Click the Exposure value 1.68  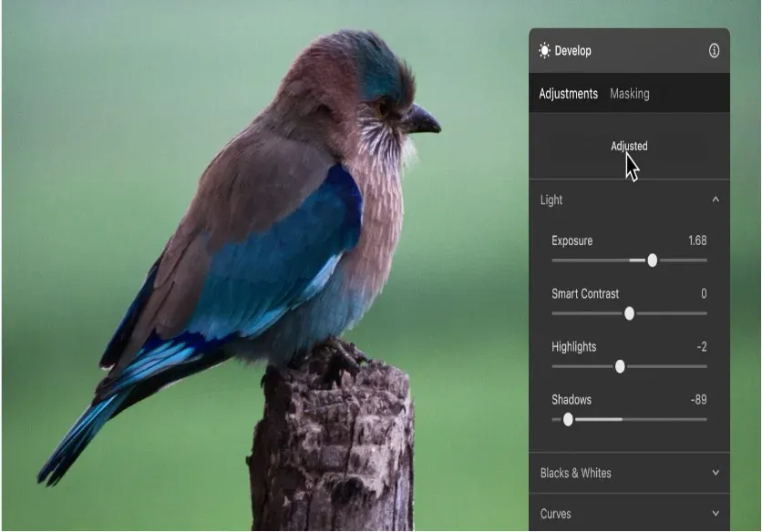click(697, 240)
